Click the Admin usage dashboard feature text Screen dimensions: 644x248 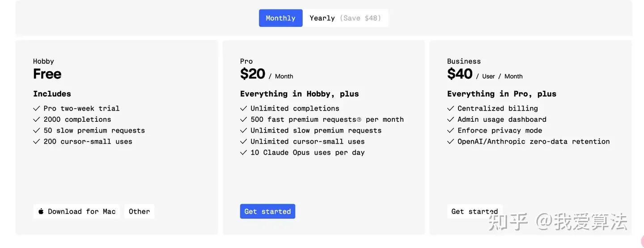[x=502, y=120]
